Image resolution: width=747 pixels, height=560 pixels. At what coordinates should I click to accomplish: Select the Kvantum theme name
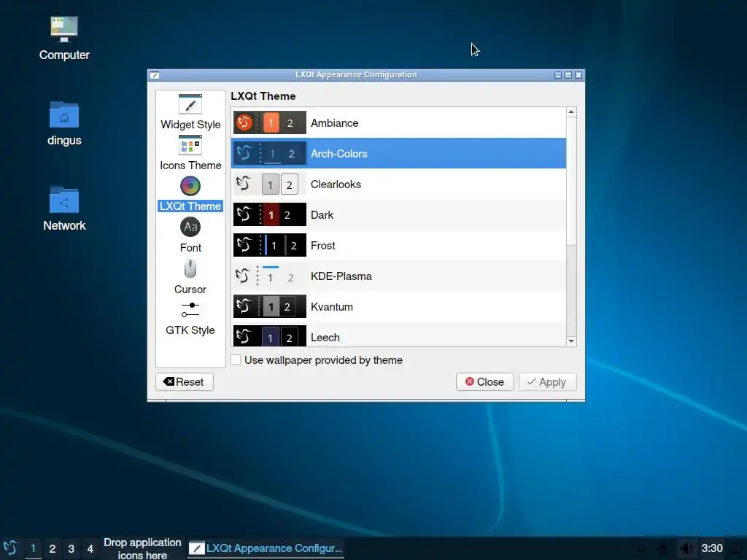pos(332,307)
